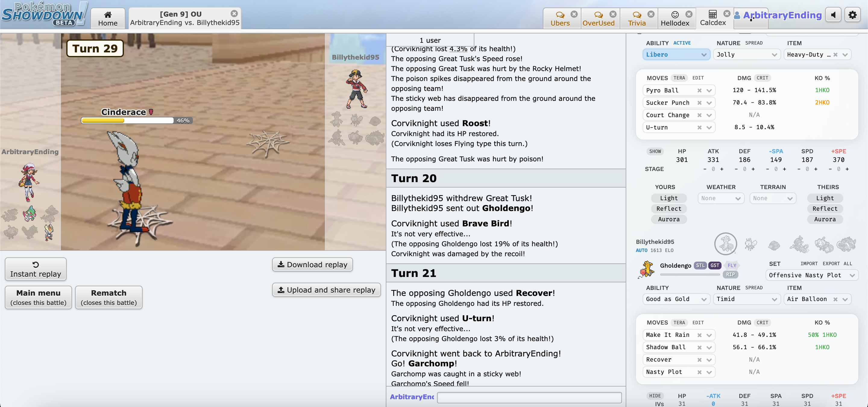This screenshot has height=407, width=868.
Task: Select the third opponent team Pokémon icon
Action: 774,245
